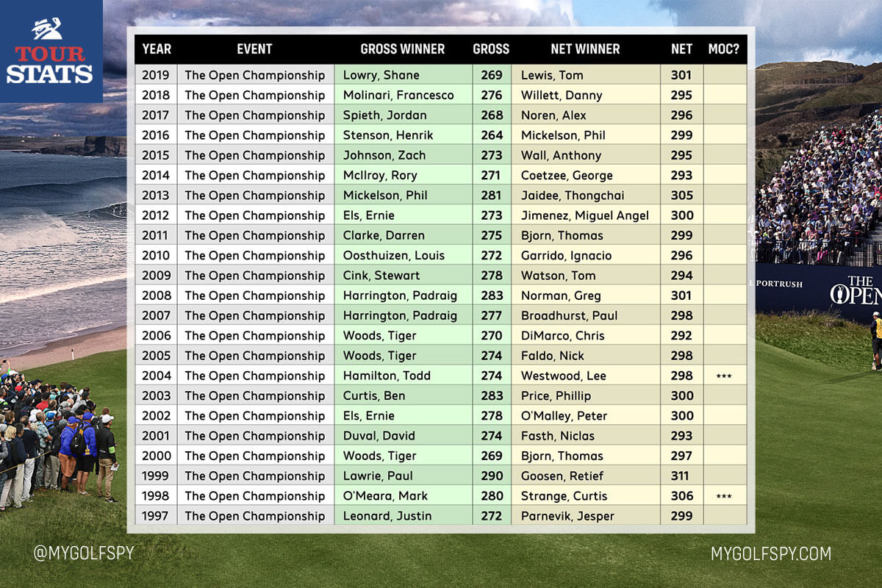Select the MOC? column header
The image size is (882, 588).
pyautogui.click(x=725, y=49)
